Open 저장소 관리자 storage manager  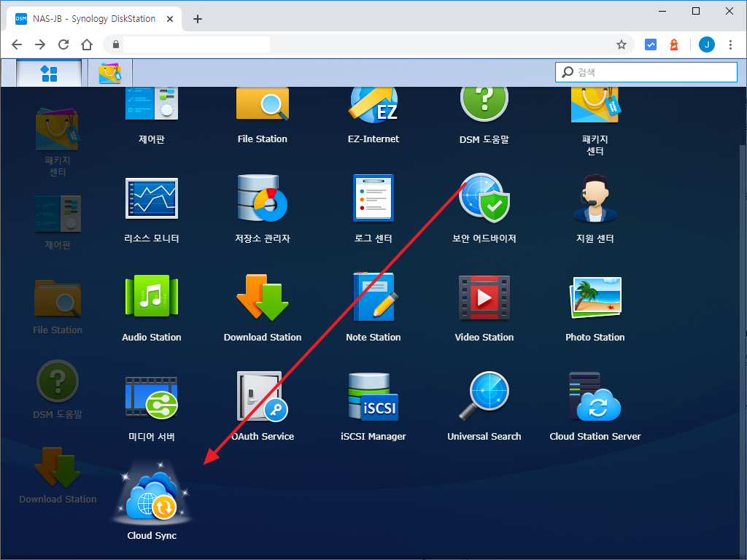[263, 198]
